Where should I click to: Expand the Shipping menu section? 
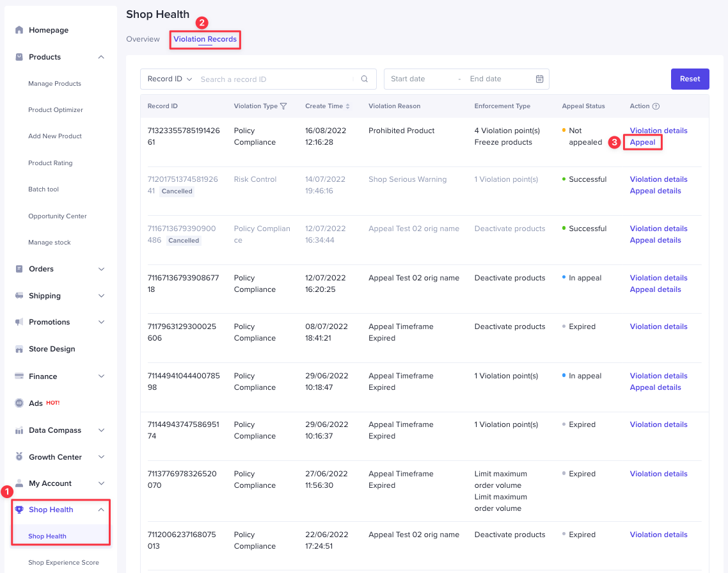[101, 296]
